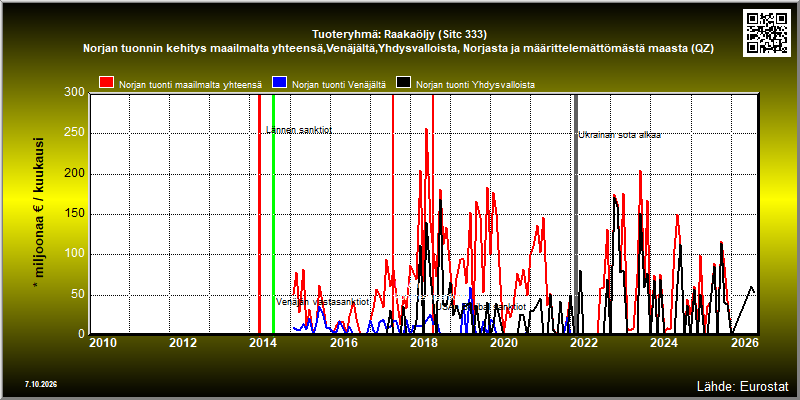Click the 2010 x-axis year label
800x400 pixels.
(x=103, y=342)
